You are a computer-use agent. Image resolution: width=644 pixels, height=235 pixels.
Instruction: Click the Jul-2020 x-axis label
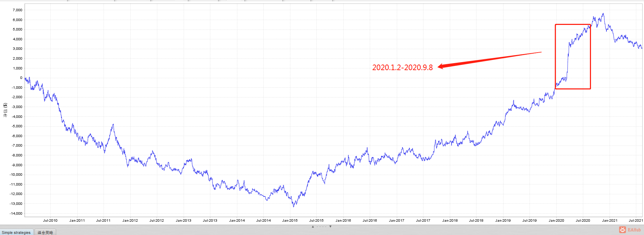pyautogui.click(x=583, y=221)
